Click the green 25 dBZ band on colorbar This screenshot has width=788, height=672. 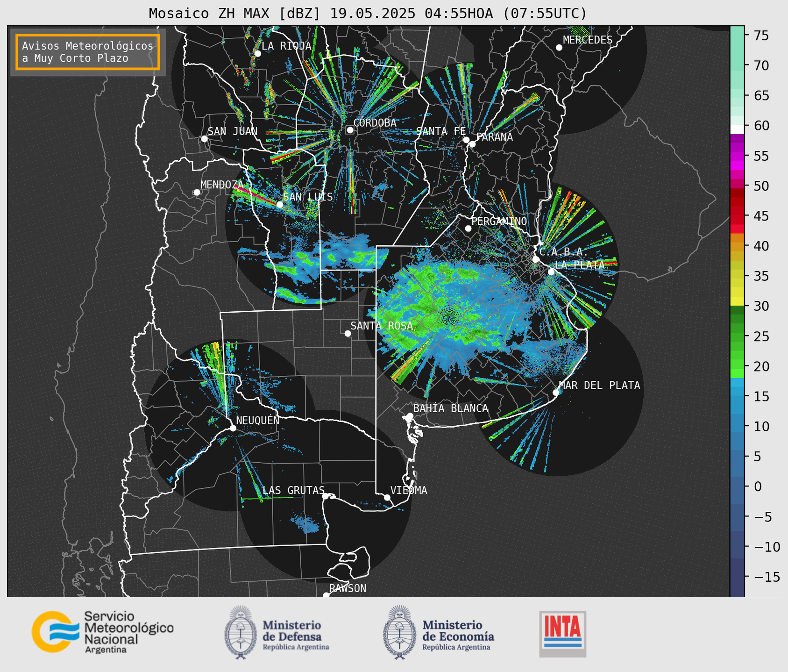point(737,336)
